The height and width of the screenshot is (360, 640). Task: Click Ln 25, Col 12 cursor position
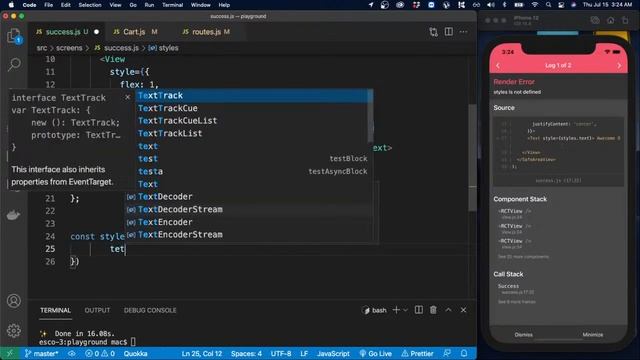coord(202,353)
